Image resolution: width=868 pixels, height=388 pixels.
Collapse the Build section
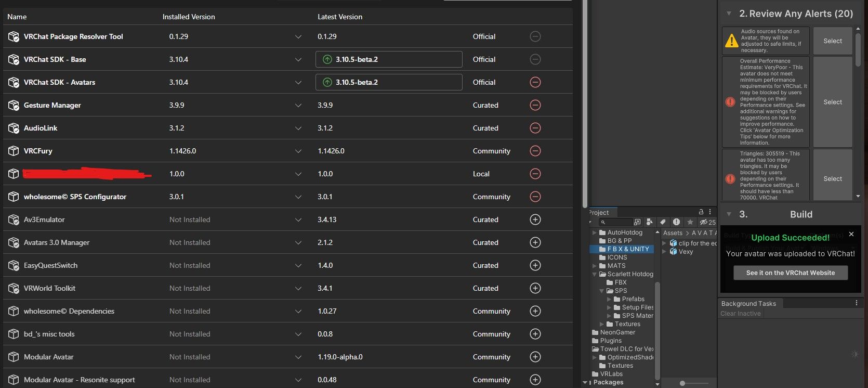click(729, 214)
